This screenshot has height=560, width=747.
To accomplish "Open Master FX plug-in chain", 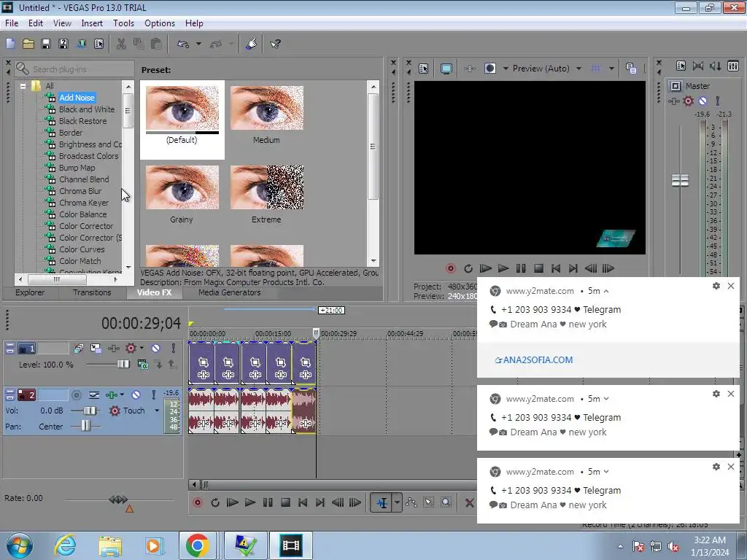I will 673,101.
